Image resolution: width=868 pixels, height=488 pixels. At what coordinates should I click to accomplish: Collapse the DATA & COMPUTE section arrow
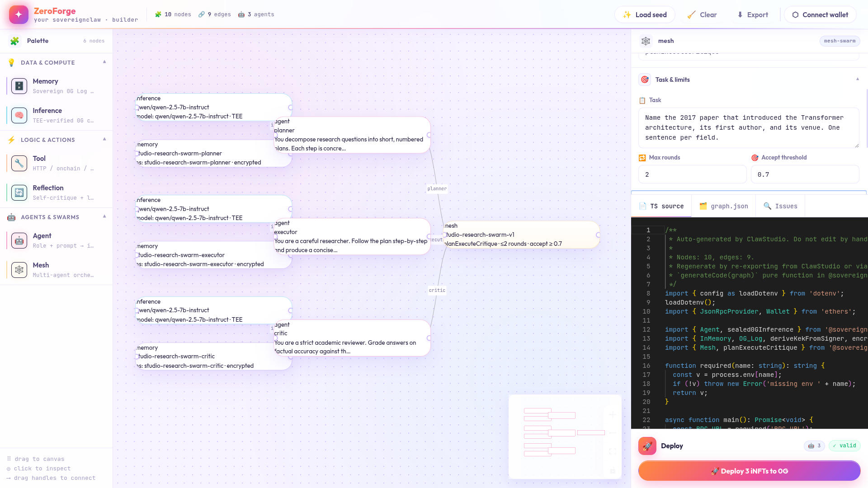[104, 62]
